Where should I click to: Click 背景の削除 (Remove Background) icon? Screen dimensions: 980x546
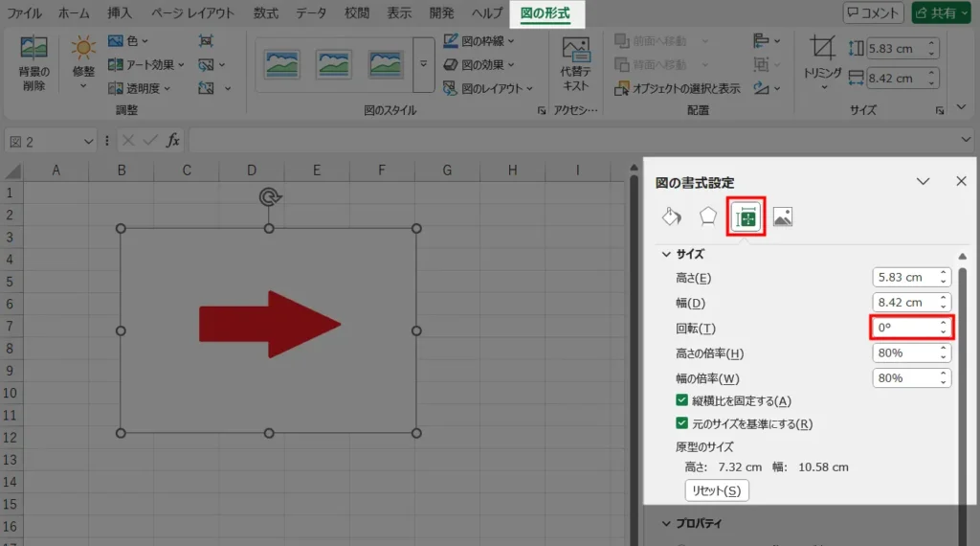click(33, 65)
